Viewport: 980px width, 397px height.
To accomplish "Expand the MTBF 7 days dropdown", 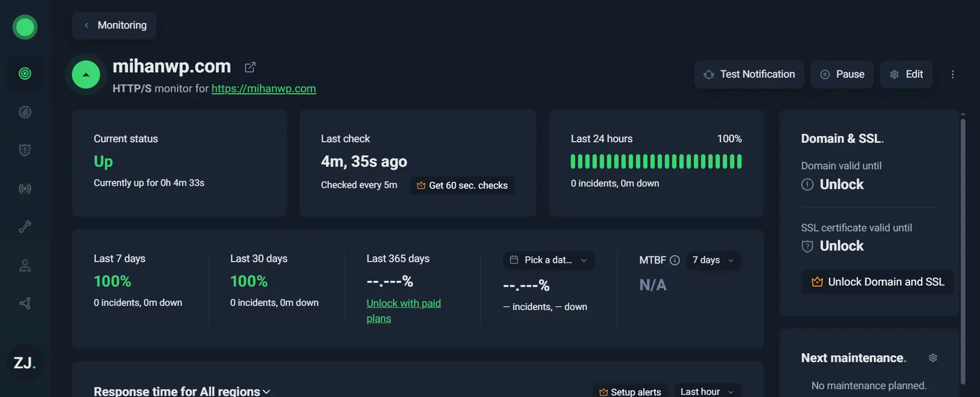I will [714, 260].
